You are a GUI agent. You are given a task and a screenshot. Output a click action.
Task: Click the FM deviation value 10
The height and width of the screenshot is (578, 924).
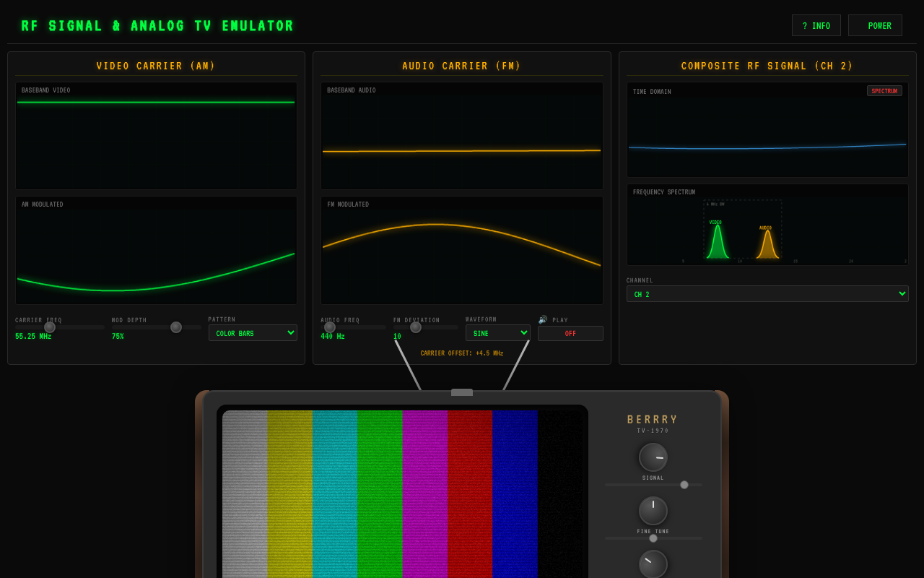coord(397,337)
